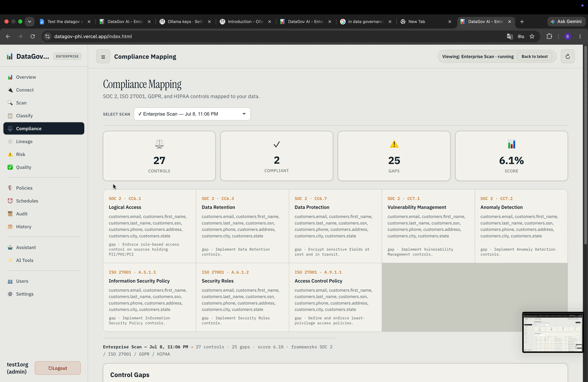The height and width of the screenshot is (382, 588).
Task: Open Classify clipboard icon entry
Action: tap(44, 115)
